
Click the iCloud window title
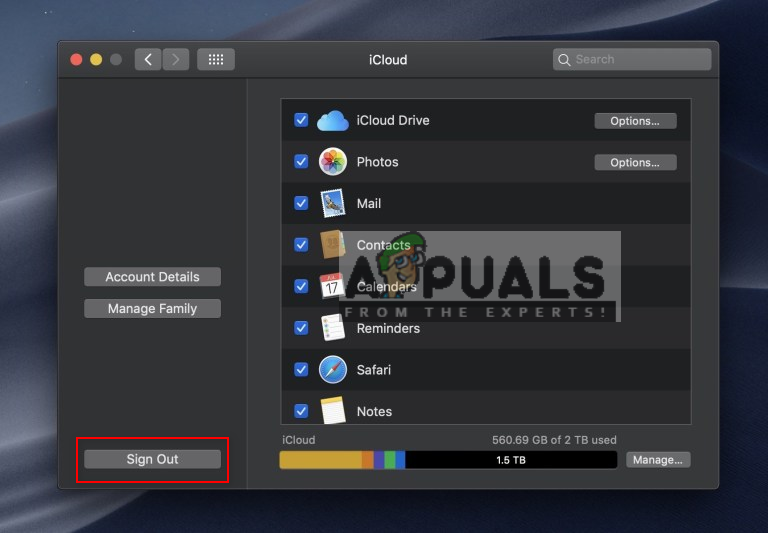tap(388, 60)
